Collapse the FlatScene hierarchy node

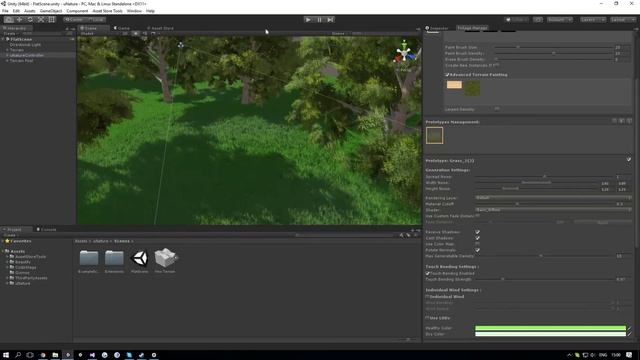(x=3, y=39)
